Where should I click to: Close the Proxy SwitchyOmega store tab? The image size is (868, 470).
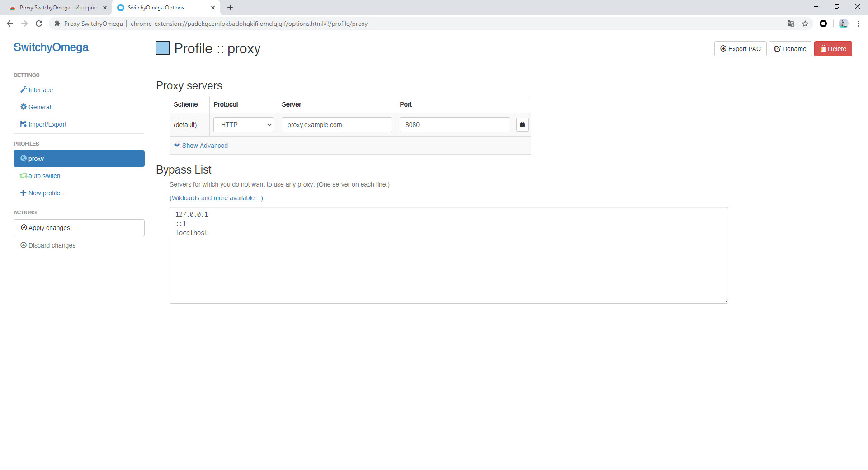[x=105, y=8]
